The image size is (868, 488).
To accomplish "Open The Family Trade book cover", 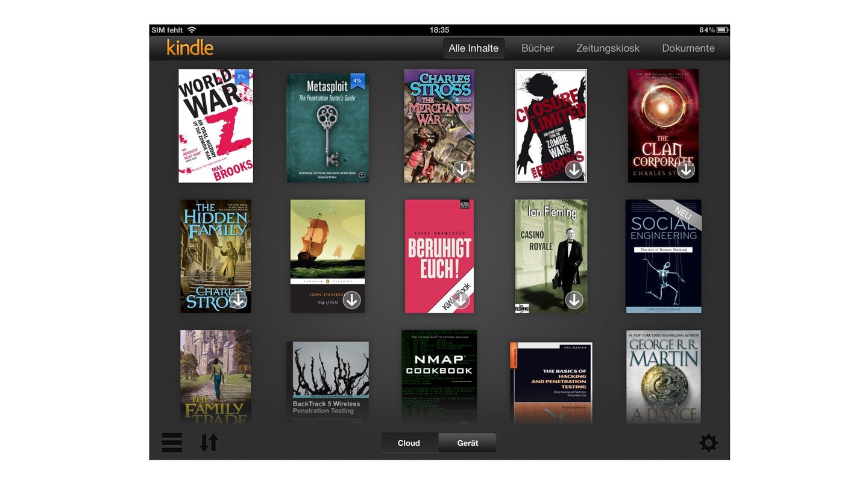I will coord(216,377).
